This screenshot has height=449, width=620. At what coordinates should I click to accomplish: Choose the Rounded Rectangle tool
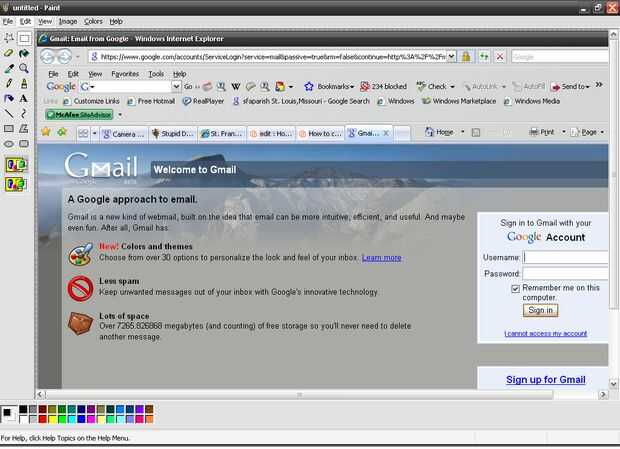(24, 144)
